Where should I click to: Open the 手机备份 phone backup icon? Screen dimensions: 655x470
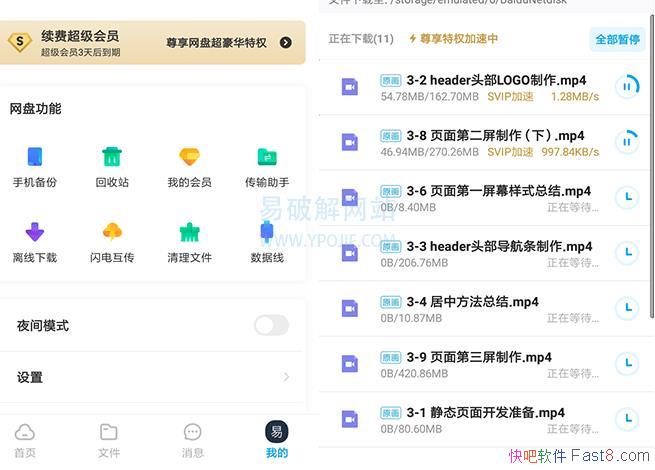(34, 158)
